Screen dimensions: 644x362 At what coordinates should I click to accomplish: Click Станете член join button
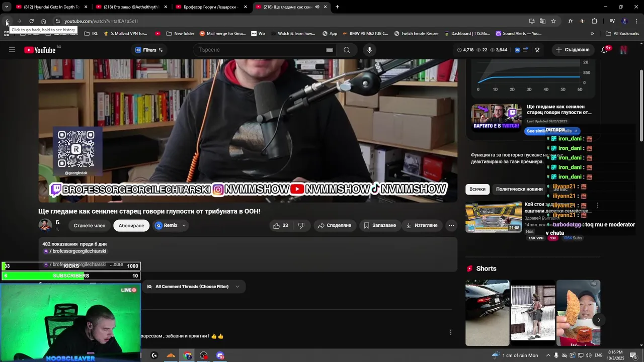[90, 226]
